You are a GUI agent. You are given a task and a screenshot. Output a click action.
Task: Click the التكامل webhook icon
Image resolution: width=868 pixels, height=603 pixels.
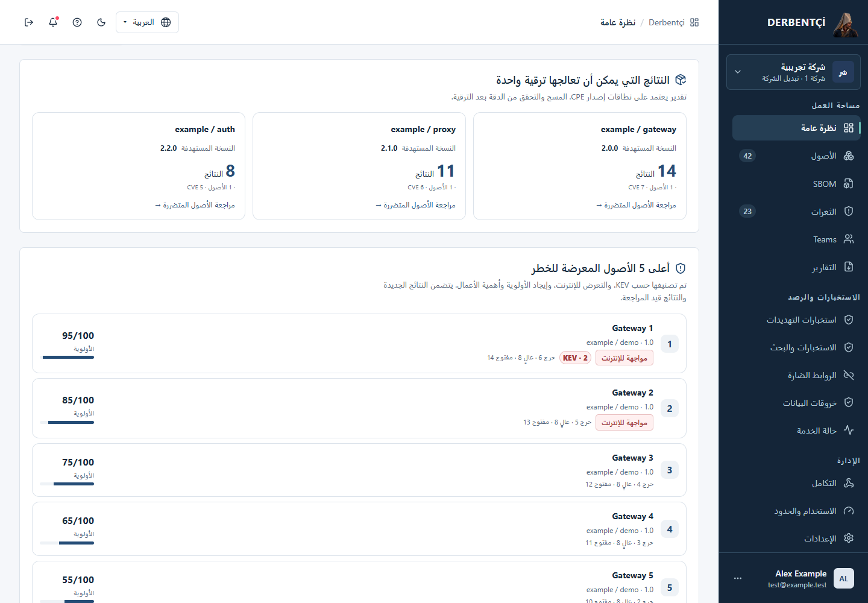(x=849, y=483)
